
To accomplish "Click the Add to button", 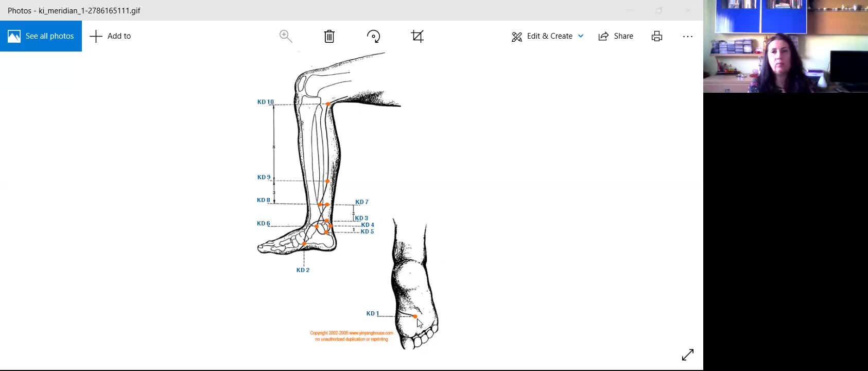I will point(110,36).
